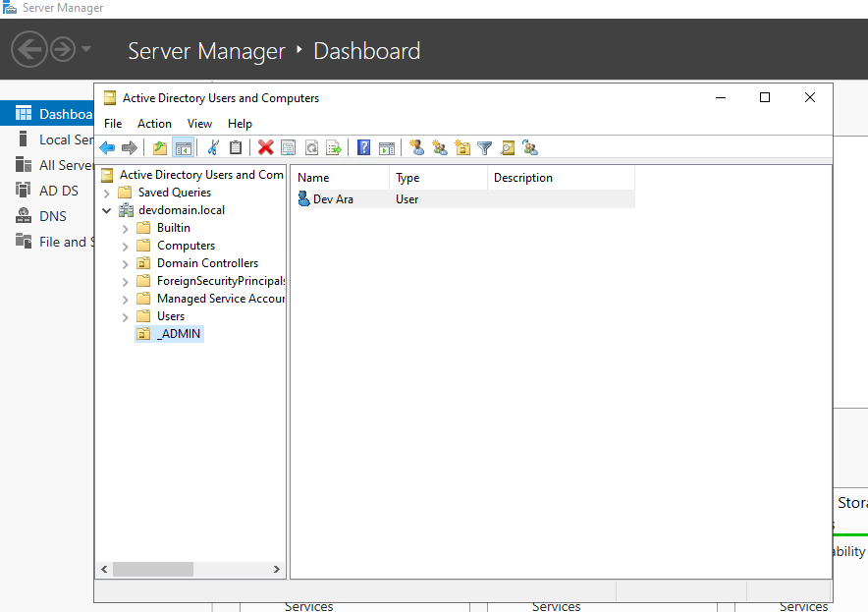Viewport: 868px width, 612px height.
Task: Open Help with the question mark icon
Action: click(x=363, y=148)
